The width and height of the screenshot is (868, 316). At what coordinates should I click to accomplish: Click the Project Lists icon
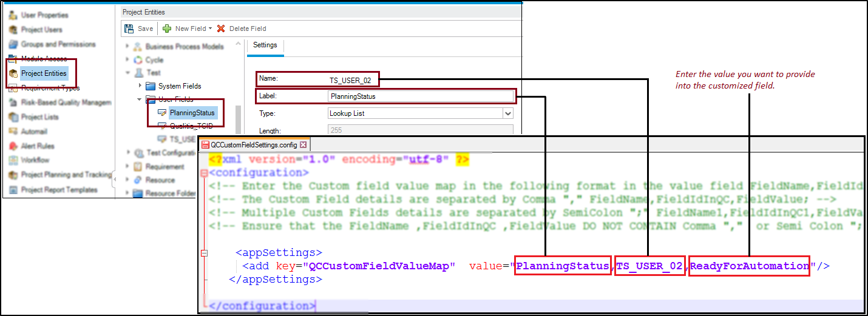[x=12, y=117]
